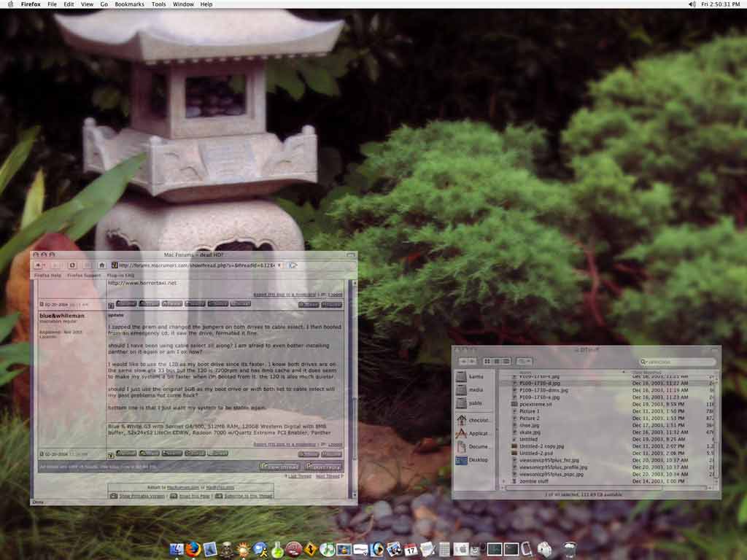747x560 pixels.
Task: Click Home button in Firefox toolbar
Action: click(x=101, y=265)
